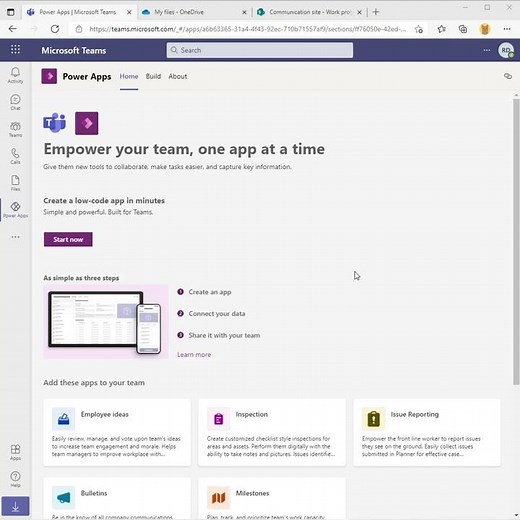
Task: Click the Start now button
Action: pyautogui.click(x=68, y=239)
